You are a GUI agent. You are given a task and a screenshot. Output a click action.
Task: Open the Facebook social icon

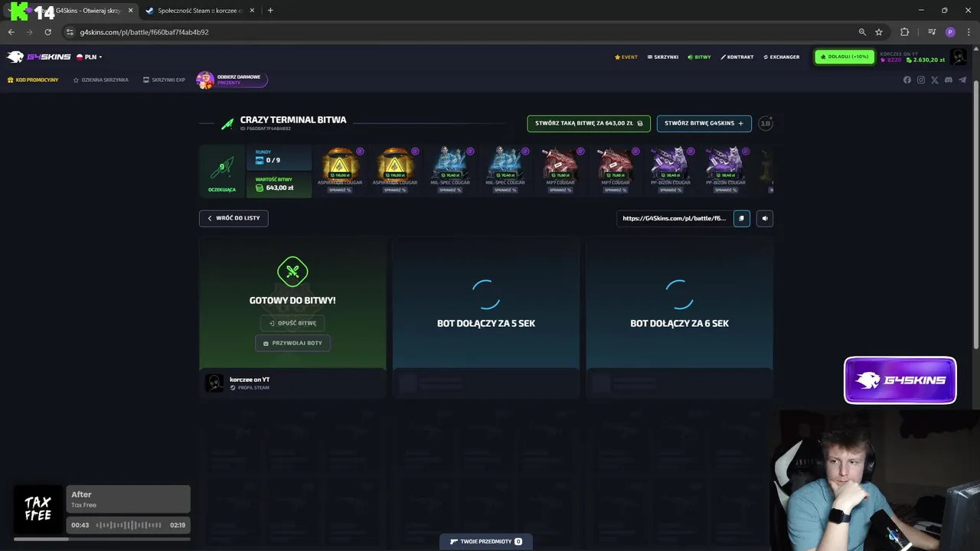[x=907, y=80]
